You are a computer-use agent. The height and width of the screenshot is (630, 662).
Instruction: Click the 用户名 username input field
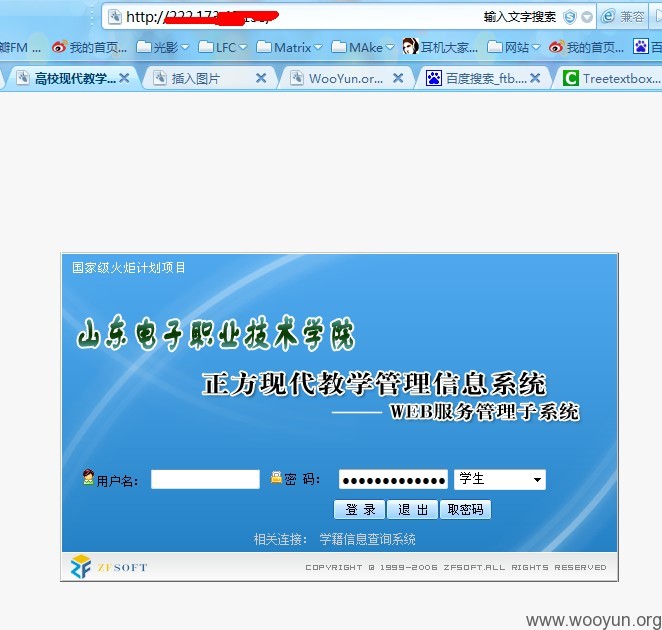(x=205, y=479)
